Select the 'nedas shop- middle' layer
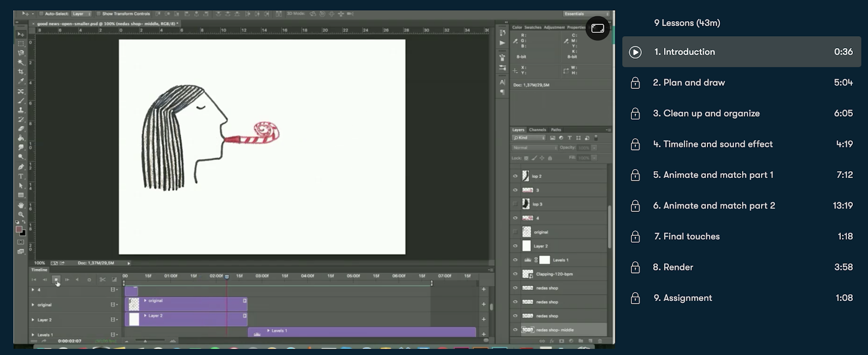 [559, 330]
